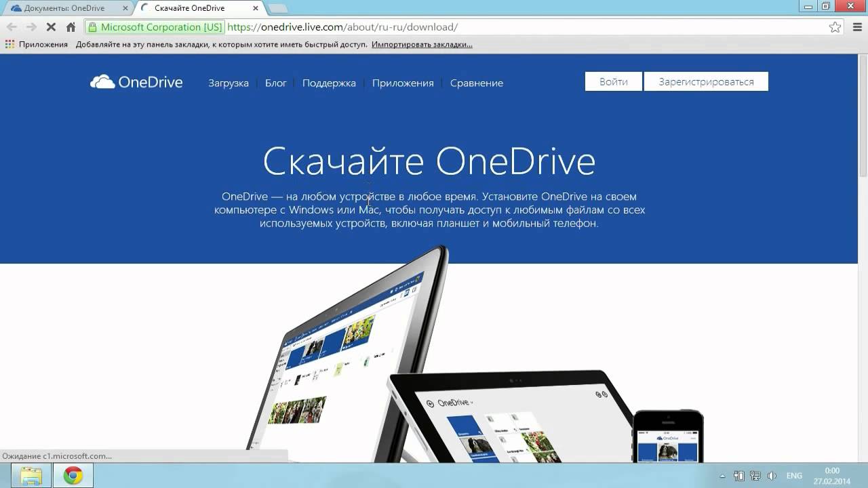Open the Сравнение navigation link

[x=477, y=83]
